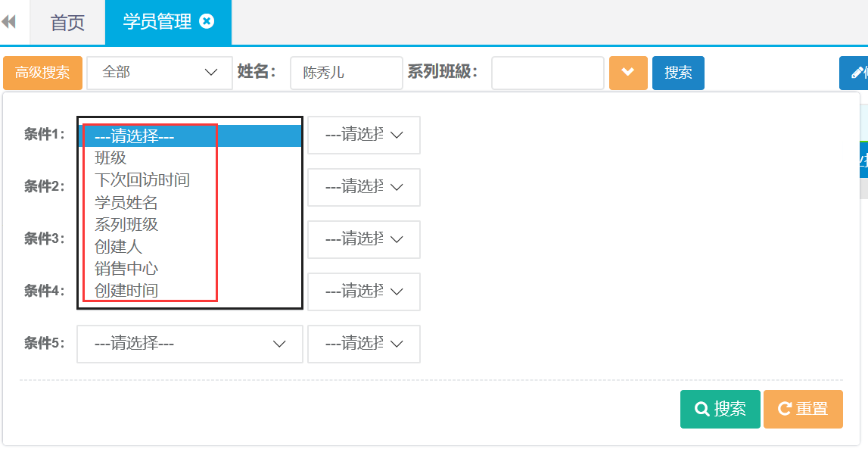Select 班级 from the condition list
868x452 pixels.
pyautogui.click(x=110, y=158)
